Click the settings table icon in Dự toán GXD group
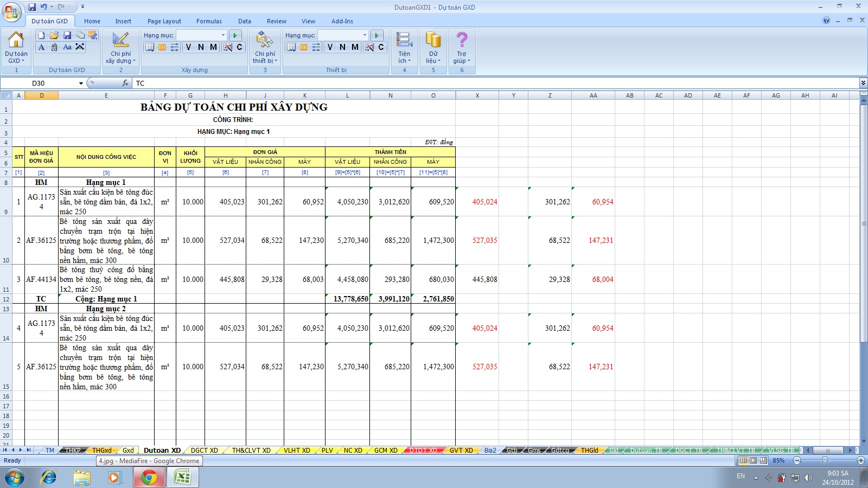This screenshot has width=868, height=488. tap(93, 35)
